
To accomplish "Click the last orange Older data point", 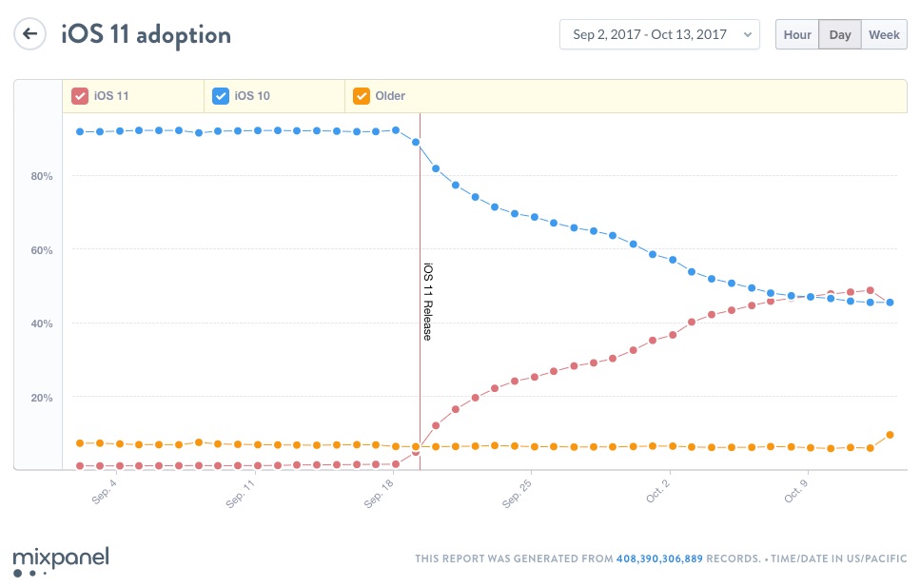I will pyautogui.click(x=890, y=435).
